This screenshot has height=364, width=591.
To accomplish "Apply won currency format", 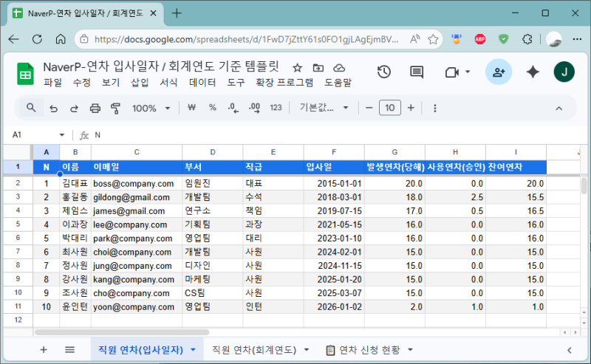I will point(191,108).
